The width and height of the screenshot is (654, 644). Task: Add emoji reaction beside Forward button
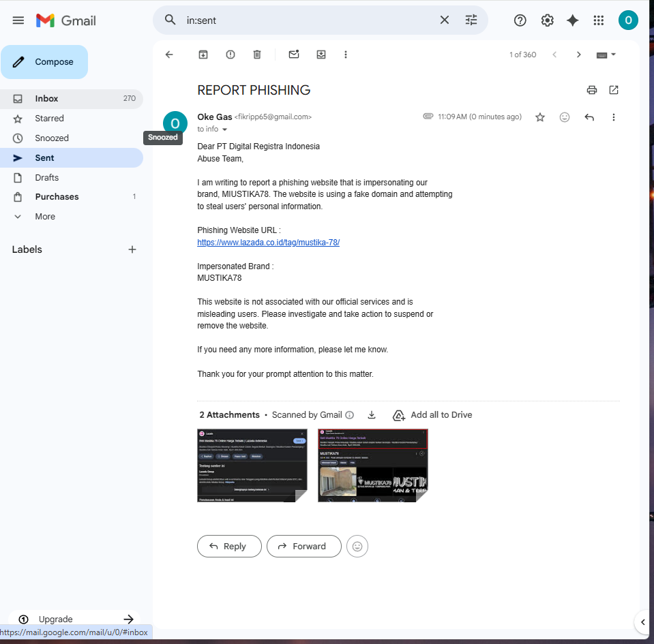357,546
